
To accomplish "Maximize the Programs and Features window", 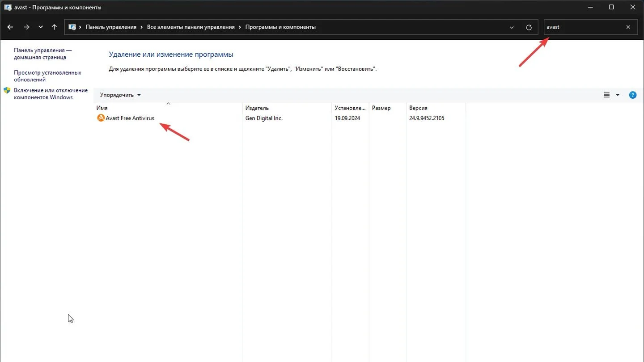I will pyautogui.click(x=611, y=7).
